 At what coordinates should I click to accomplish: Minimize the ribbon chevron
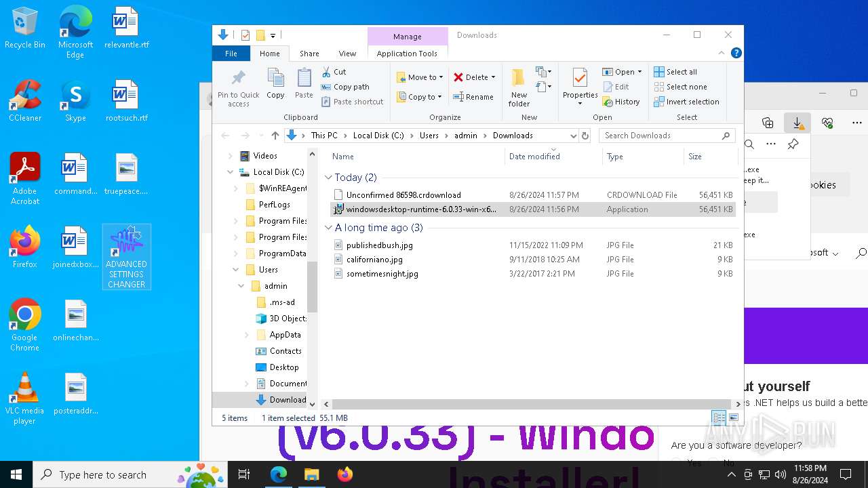(722, 53)
